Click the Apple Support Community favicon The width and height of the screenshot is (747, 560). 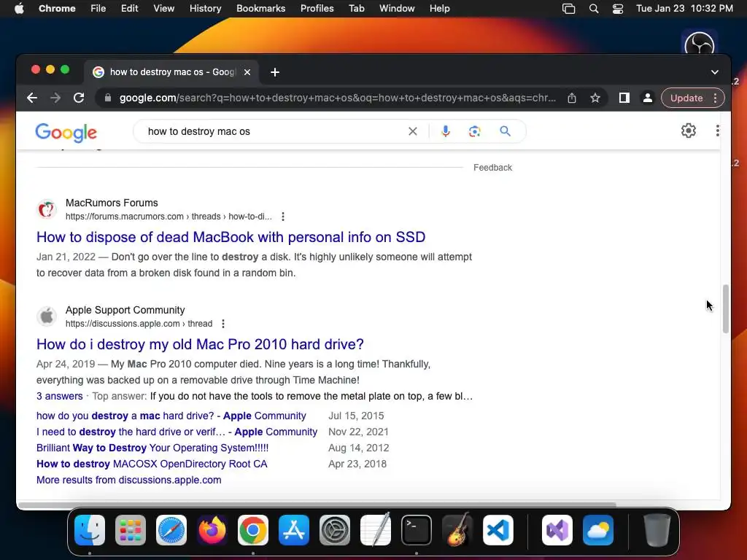pyautogui.click(x=47, y=316)
